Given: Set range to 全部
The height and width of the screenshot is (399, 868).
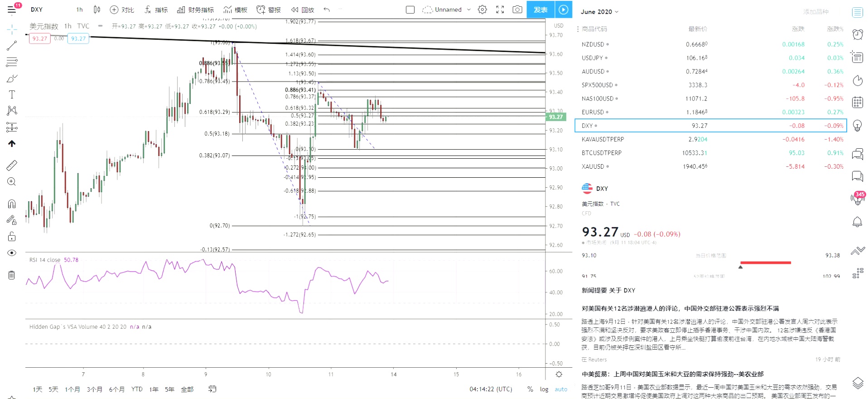Looking at the screenshot, I should coord(187,389).
